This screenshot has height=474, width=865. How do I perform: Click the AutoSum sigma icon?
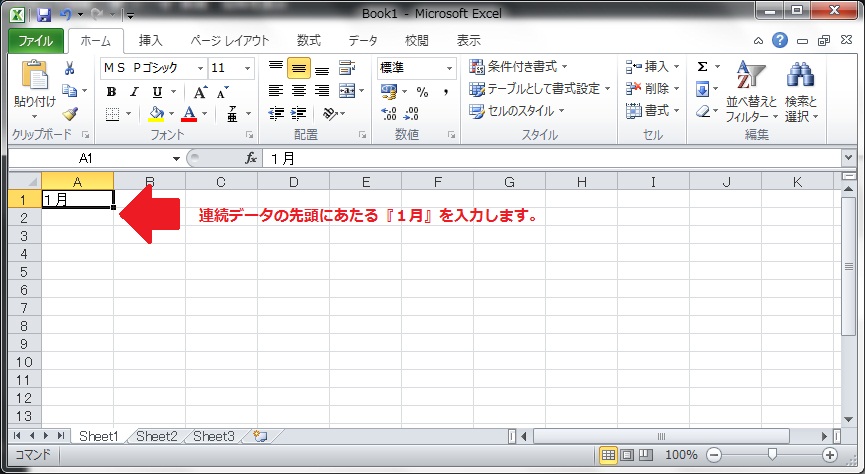702,67
